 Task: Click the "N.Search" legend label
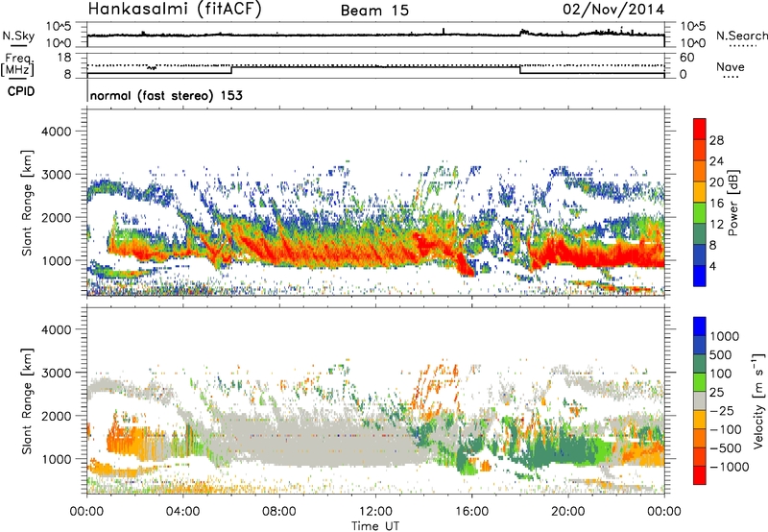742,36
